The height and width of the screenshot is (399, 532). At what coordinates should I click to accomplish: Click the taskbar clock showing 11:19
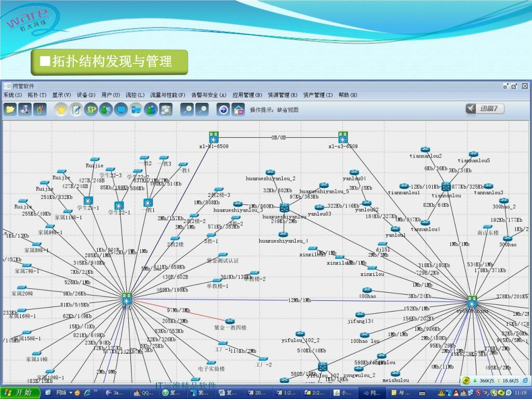click(x=521, y=393)
